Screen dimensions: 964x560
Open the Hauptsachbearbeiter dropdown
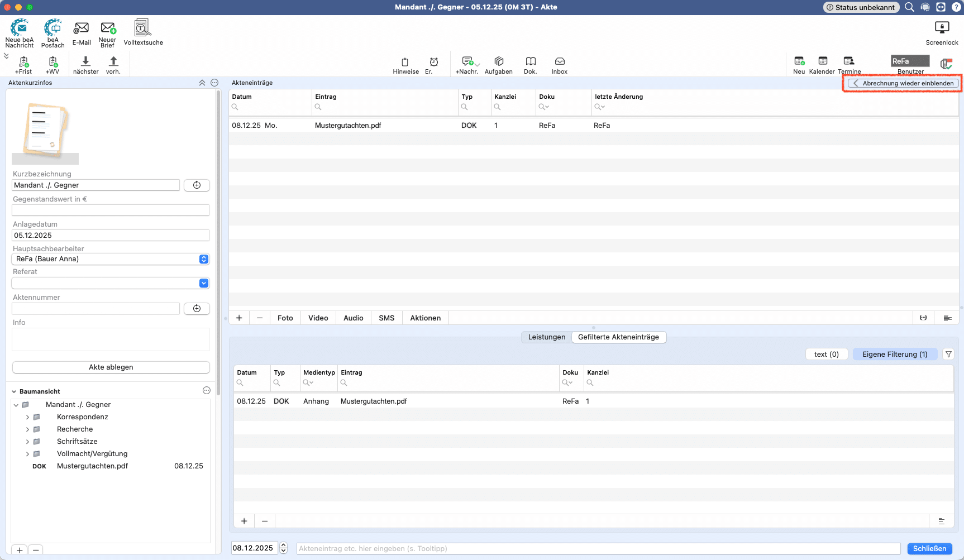pyautogui.click(x=204, y=259)
